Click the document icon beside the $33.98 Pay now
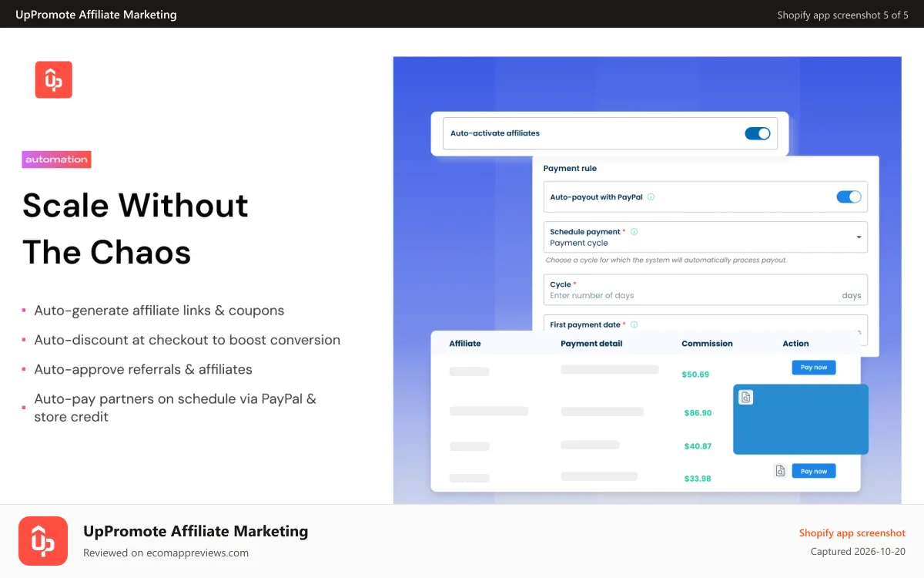The image size is (924, 578). (780, 471)
